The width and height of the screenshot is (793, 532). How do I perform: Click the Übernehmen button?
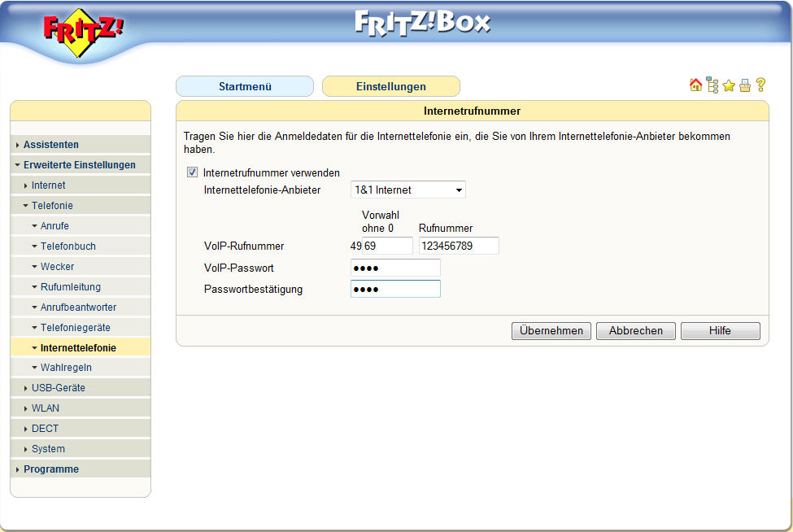point(551,331)
